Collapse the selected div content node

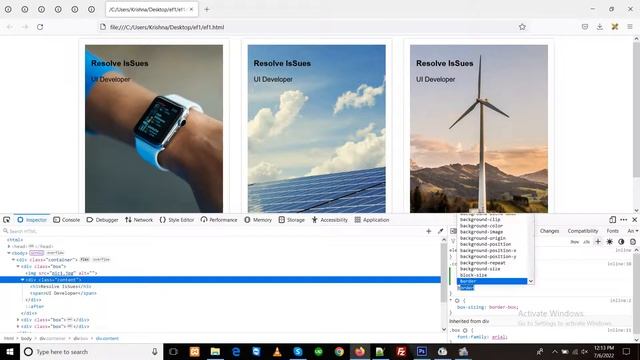22,280
